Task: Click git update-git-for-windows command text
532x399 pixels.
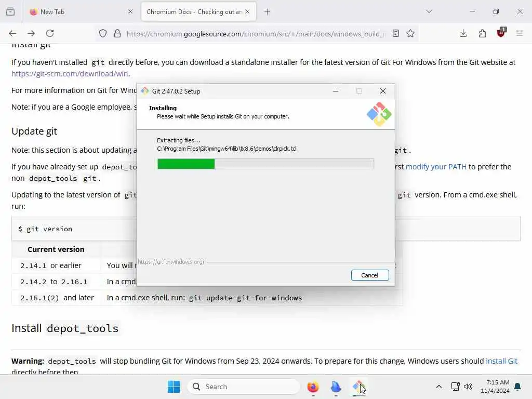Action: [245, 298]
